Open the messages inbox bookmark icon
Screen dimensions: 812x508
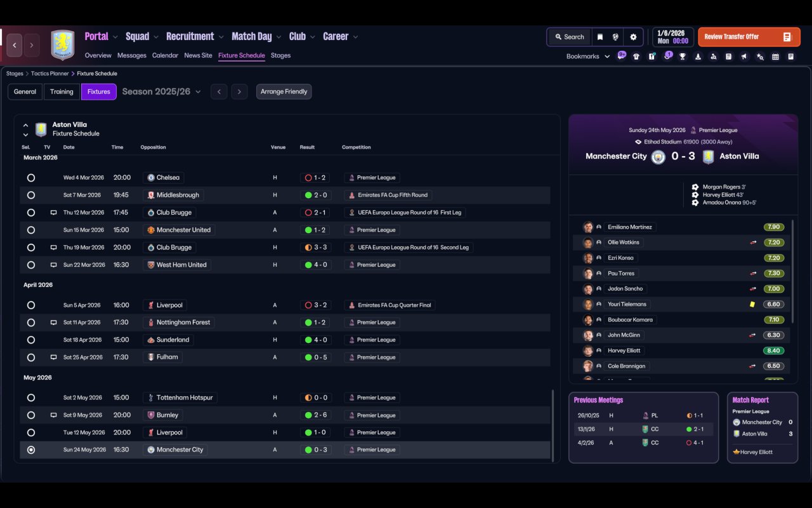pos(622,56)
